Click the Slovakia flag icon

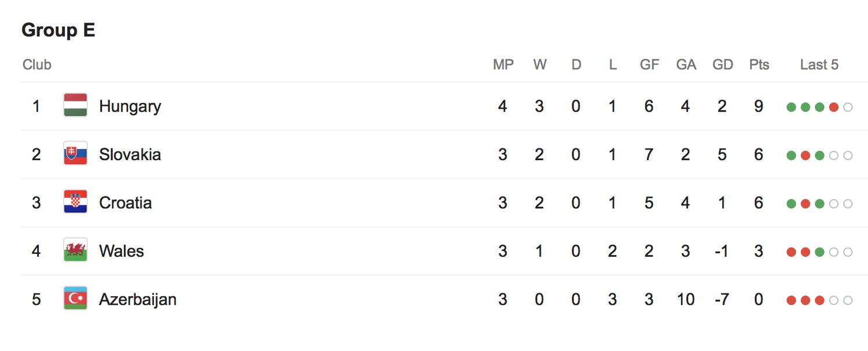75,154
